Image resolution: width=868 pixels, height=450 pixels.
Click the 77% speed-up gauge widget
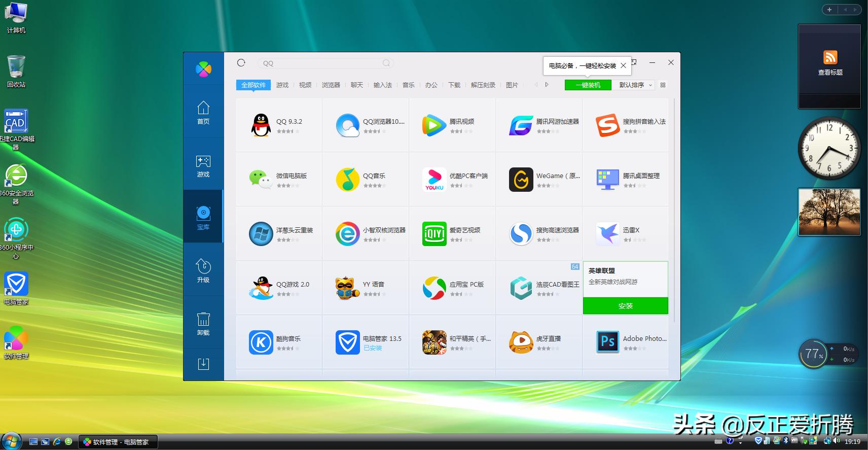[813, 354]
